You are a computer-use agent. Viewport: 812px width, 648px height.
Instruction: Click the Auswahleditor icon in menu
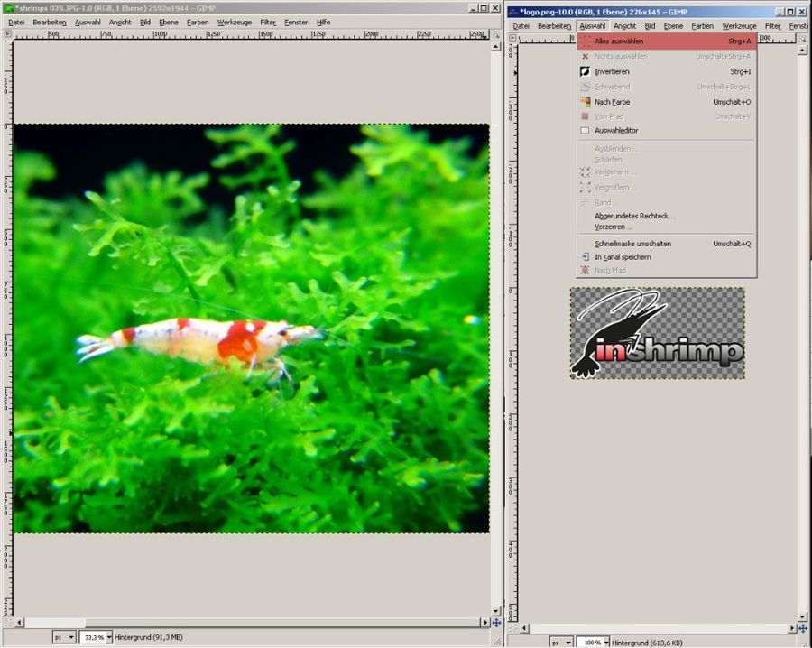[585, 131]
